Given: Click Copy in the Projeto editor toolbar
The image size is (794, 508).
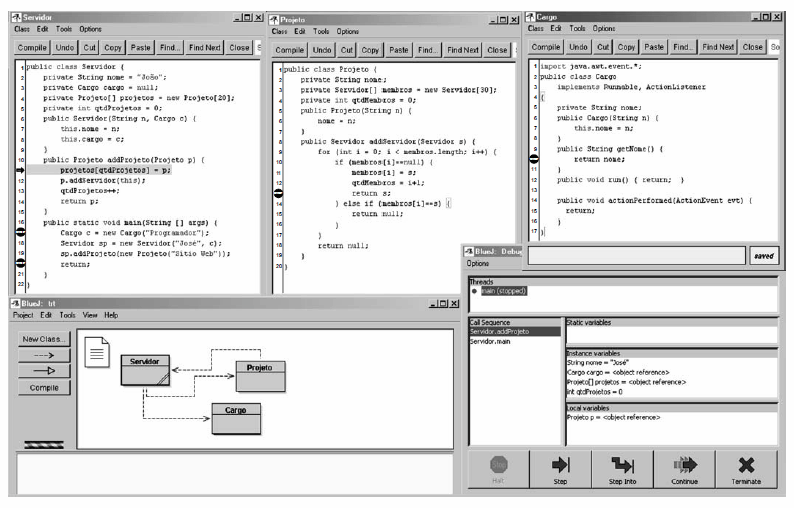Looking at the screenshot, I should coord(370,50).
